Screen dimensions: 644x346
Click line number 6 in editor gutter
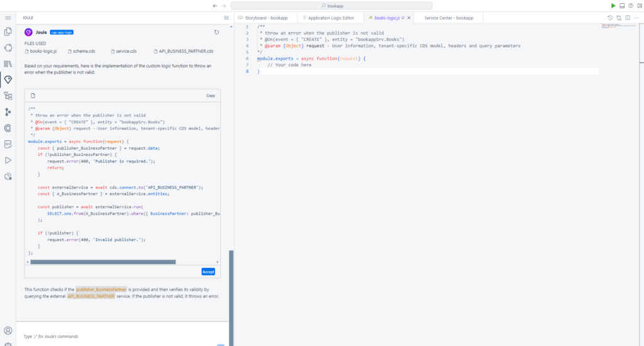point(247,59)
